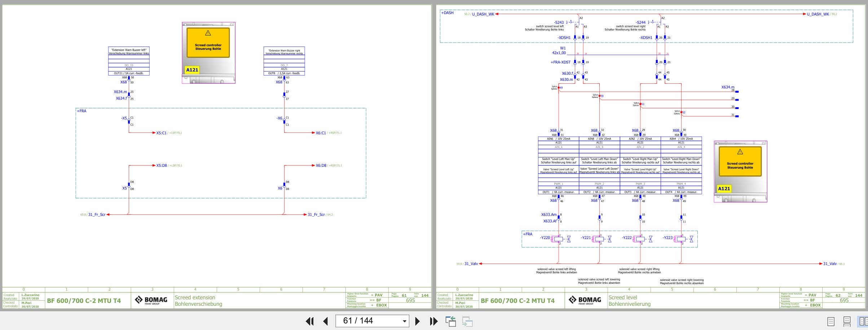Click warning triangle on right Screed controller
Screen dimensions: 868x330
(740, 152)
